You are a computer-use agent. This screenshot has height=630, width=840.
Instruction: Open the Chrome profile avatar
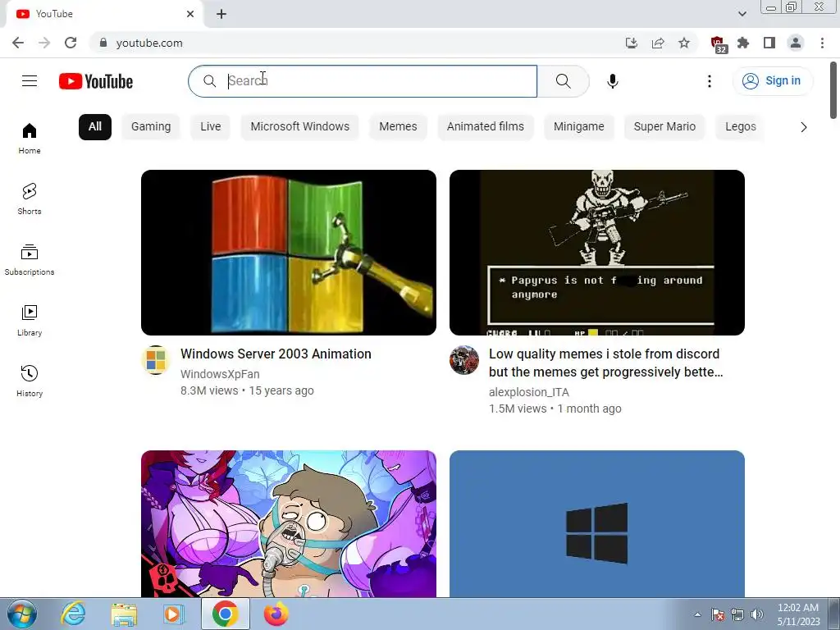pos(796,43)
